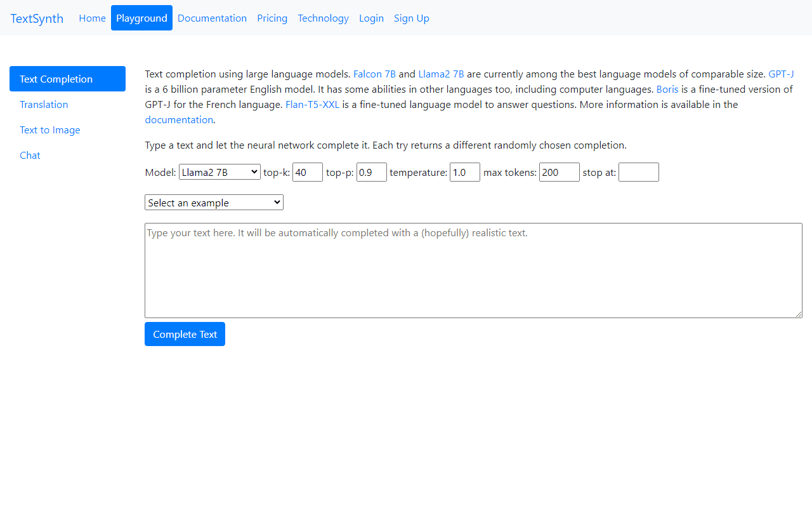812x508 pixels.
Task: Click the Complete Text button
Action: point(185,334)
